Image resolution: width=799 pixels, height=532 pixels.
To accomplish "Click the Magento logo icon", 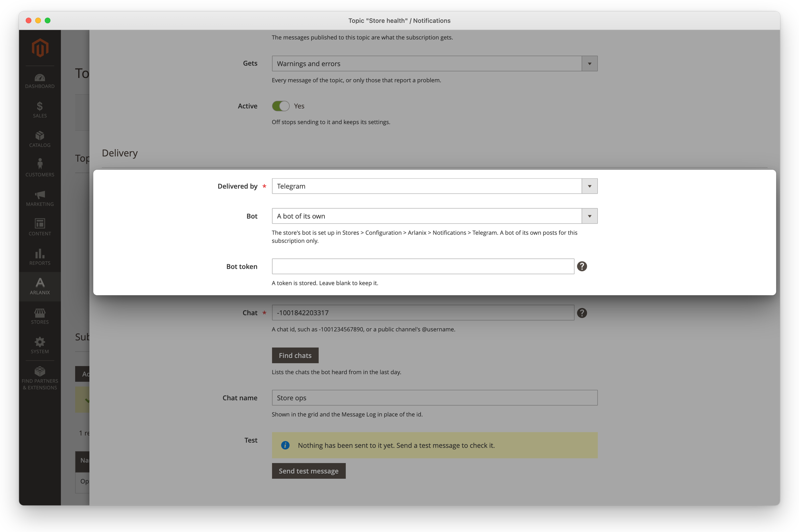I will pyautogui.click(x=40, y=48).
